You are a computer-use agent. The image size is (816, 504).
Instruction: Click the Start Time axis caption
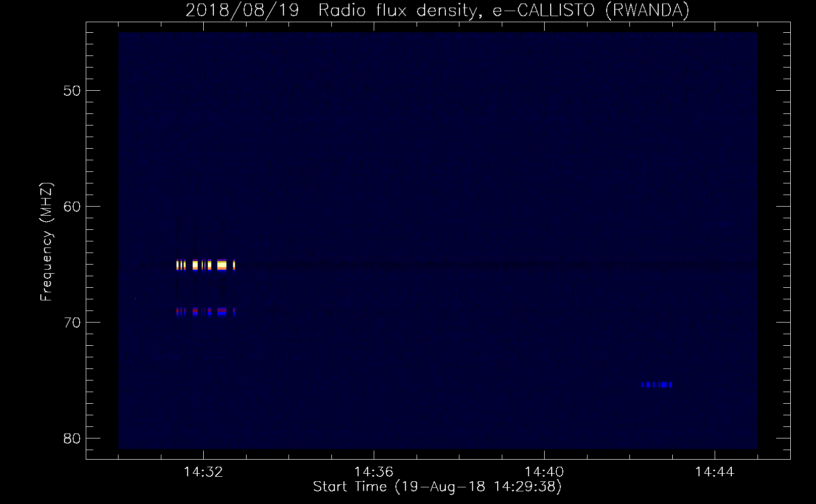coord(437,487)
